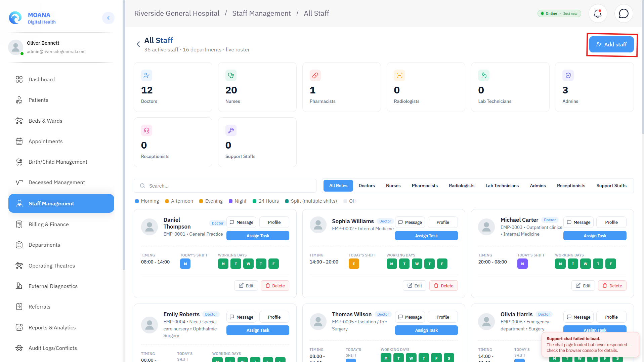Click the Receptionists headset card icon

146,130
